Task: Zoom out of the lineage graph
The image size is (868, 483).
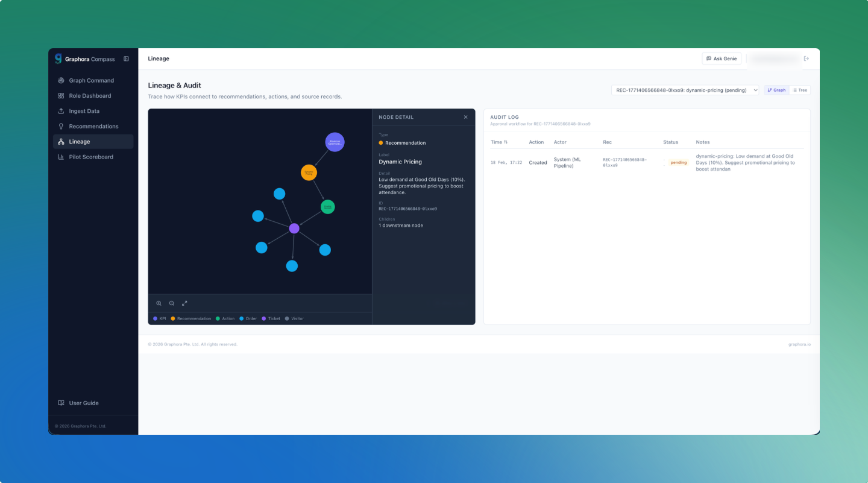Action: pyautogui.click(x=172, y=303)
